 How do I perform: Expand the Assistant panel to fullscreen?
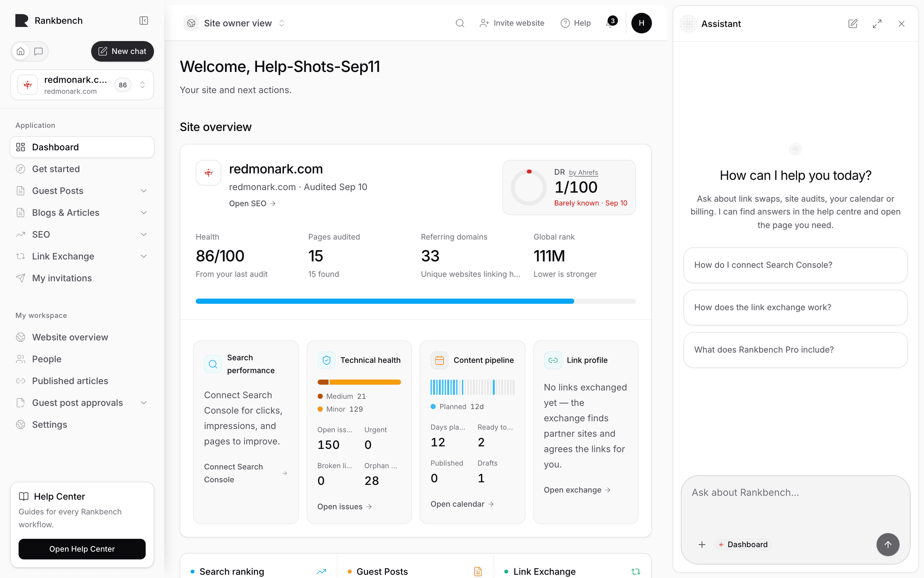click(x=877, y=24)
